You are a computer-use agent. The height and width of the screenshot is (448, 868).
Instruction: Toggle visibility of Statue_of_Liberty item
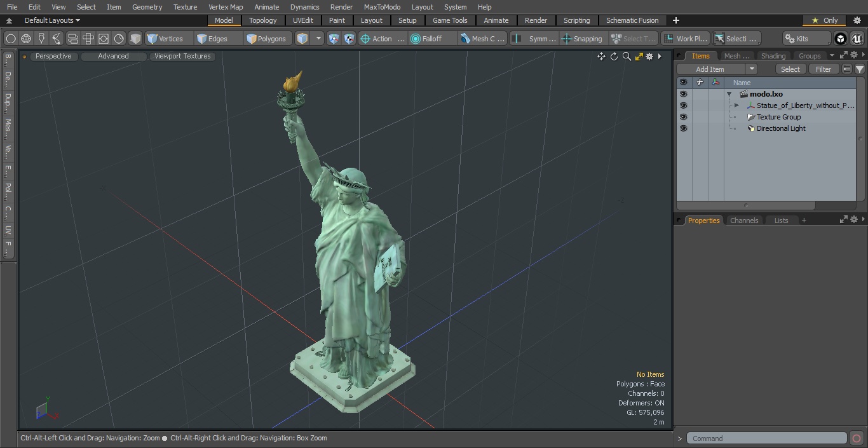[x=683, y=105]
